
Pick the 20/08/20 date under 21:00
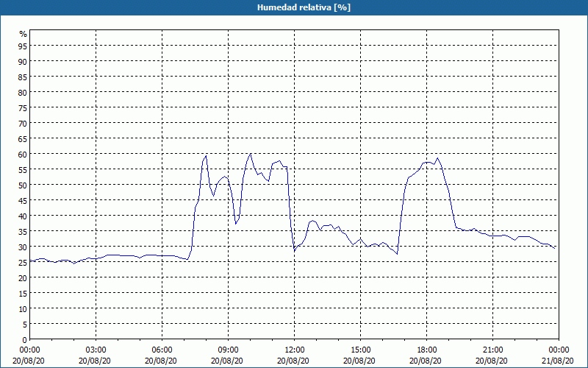pyautogui.click(x=492, y=361)
